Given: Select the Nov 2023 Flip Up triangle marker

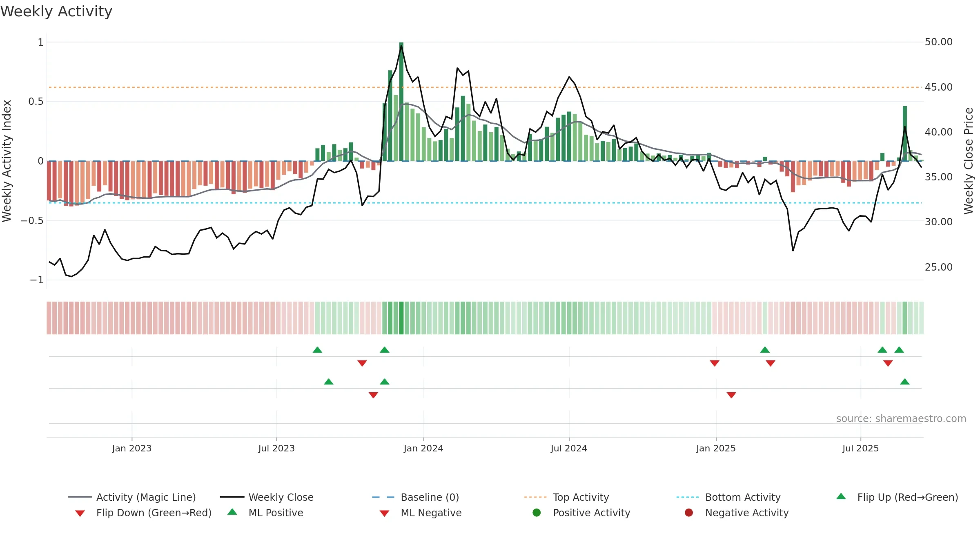Looking at the screenshot, I should [x=385, y=350].
